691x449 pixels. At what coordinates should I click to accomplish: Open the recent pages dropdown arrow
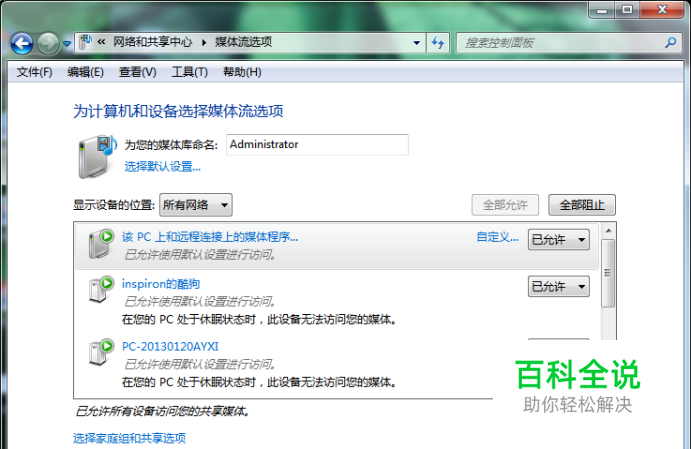(x=67, y=44)
